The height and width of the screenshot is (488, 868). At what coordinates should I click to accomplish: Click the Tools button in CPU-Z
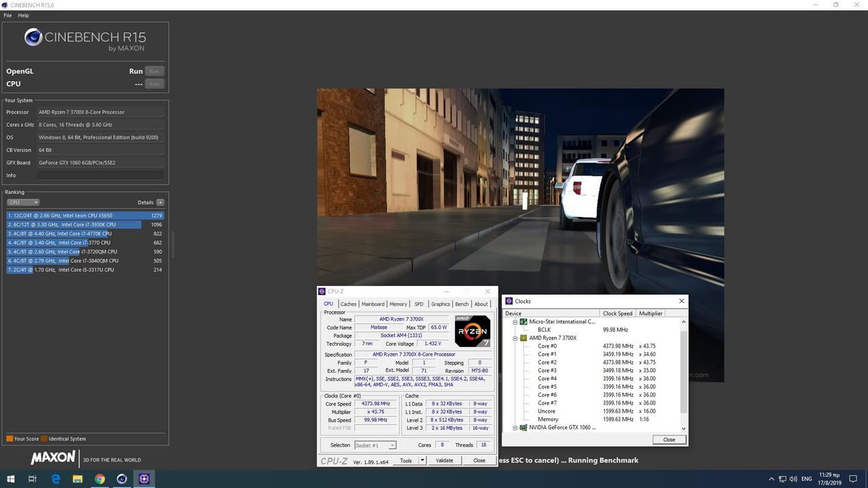coord(406,460)
